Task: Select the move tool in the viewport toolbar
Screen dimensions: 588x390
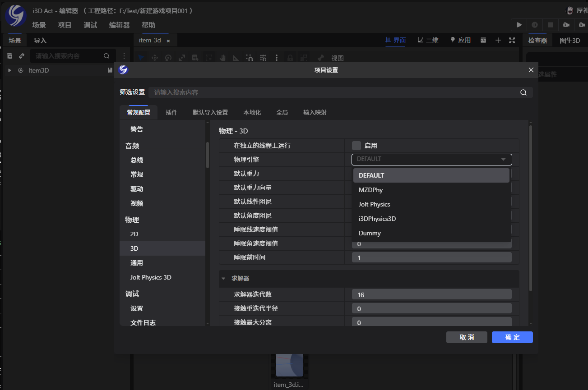Action: click(x=155, y=58)
